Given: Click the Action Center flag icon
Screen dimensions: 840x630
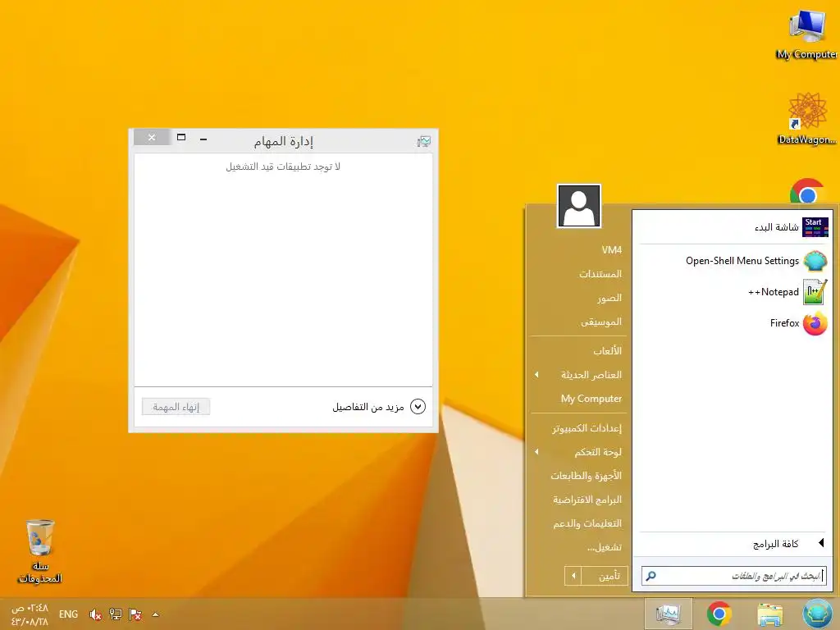Looking at the screenshot, I should coord(135,614).
